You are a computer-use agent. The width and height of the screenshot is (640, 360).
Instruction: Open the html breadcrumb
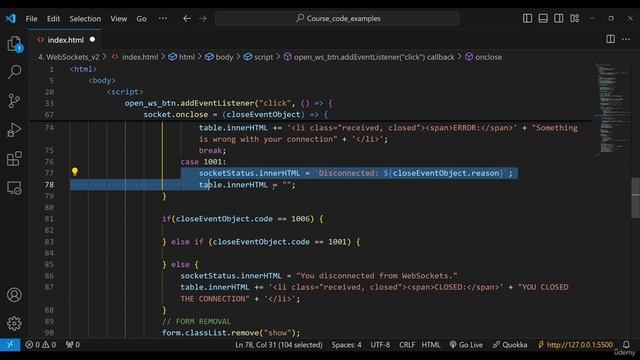pyautogui.click(x=182, y=57)
